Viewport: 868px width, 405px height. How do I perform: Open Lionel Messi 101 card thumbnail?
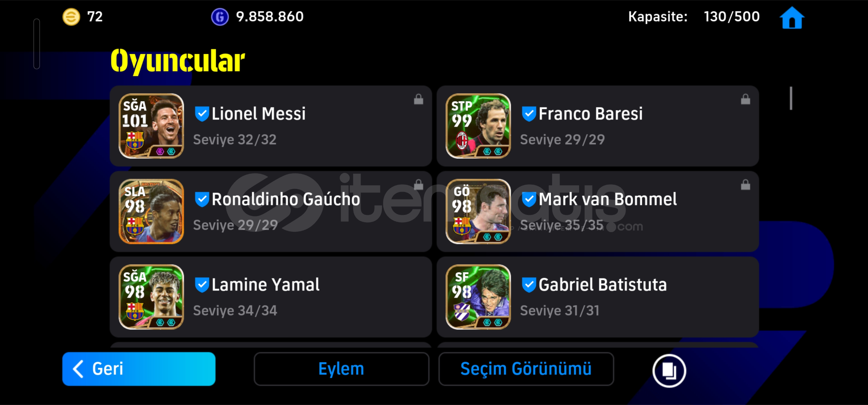point(151,126)
